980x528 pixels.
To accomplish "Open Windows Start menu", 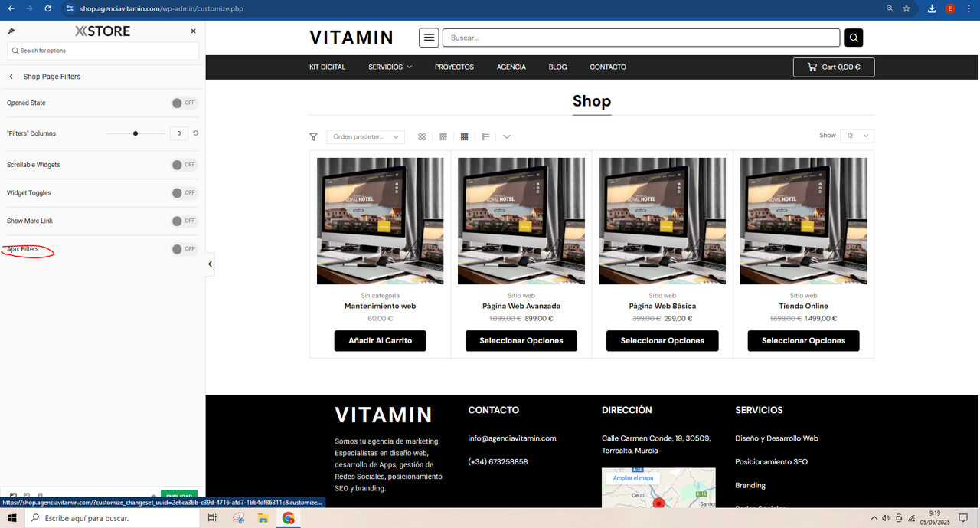I will pos(12,518).
